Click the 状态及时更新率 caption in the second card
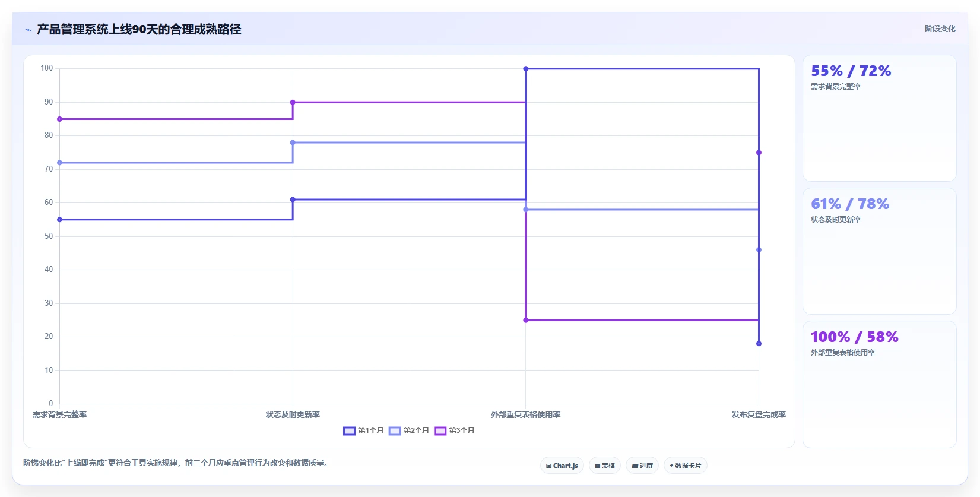This screenshot has width=980, height=497. pos(836,220)
